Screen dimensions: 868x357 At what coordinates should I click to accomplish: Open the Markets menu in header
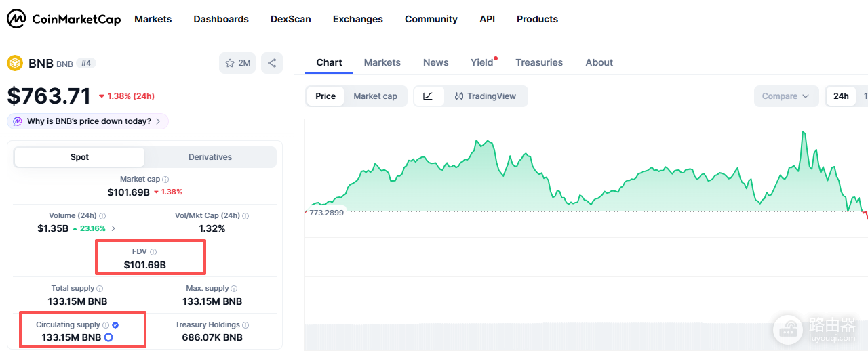pos(153,19)
